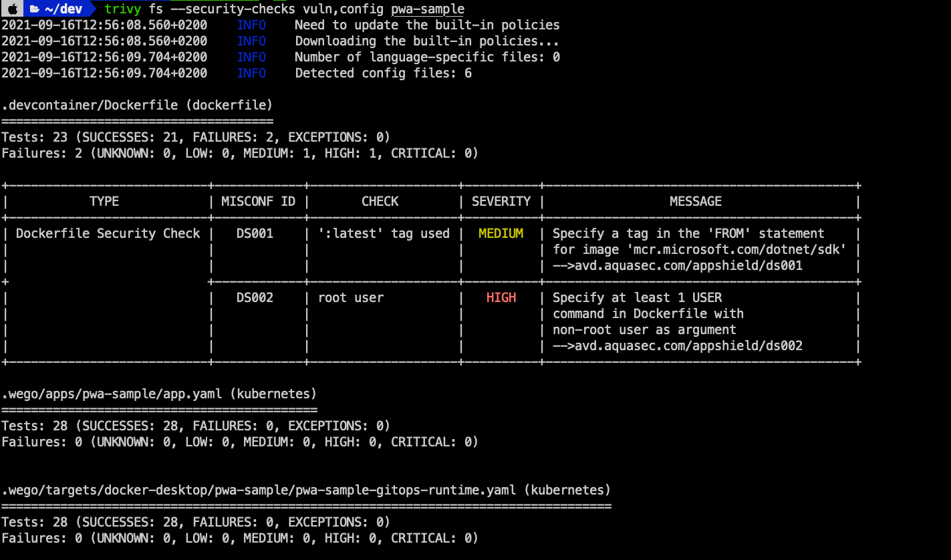This screenshot has width=951, height=560.
Task: Click the 'Detected config files: 6' log line
Action: [383, 73]
